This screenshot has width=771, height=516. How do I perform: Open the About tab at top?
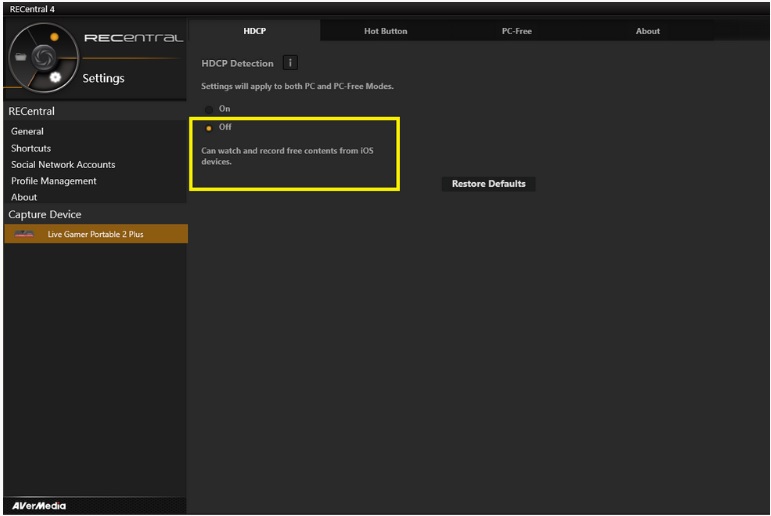648,30
